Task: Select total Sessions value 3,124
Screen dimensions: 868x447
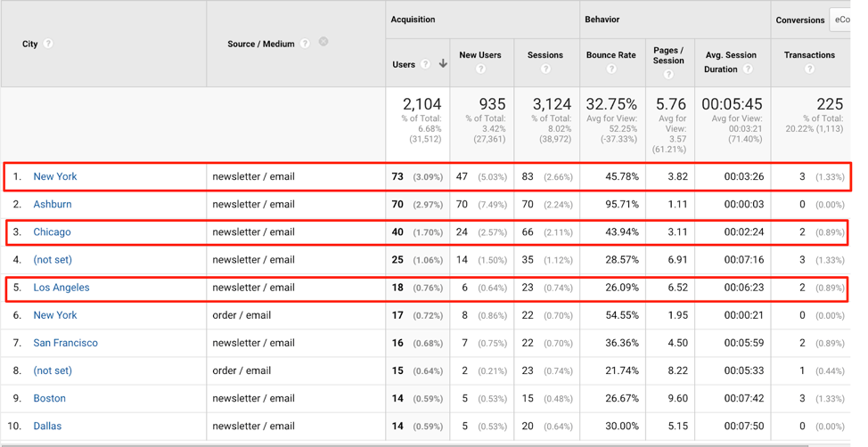Action: point(552,104)
